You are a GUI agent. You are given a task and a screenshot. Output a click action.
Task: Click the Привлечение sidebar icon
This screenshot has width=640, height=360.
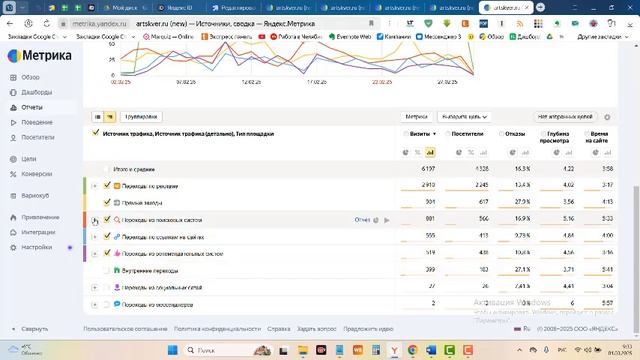(x=13, y=217)
